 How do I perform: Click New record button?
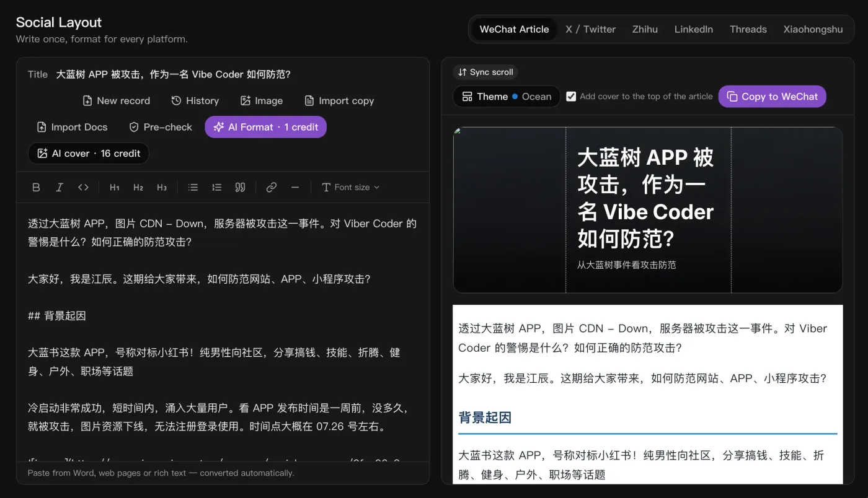point(116,100)
